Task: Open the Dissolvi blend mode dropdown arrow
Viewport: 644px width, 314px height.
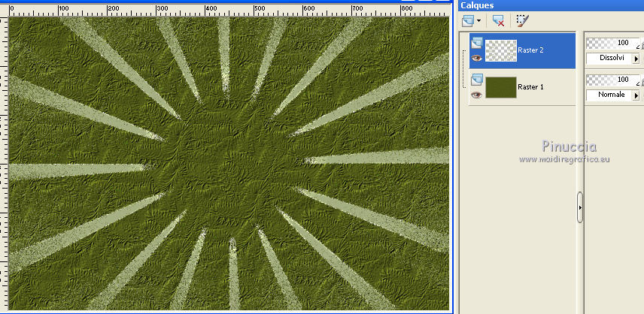Action: tap(636, 59)
